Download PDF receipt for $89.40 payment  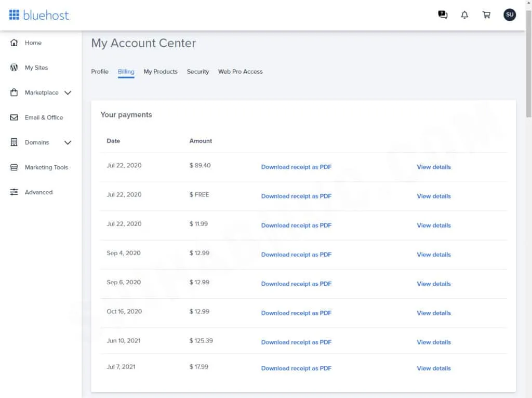click(296, 167)
